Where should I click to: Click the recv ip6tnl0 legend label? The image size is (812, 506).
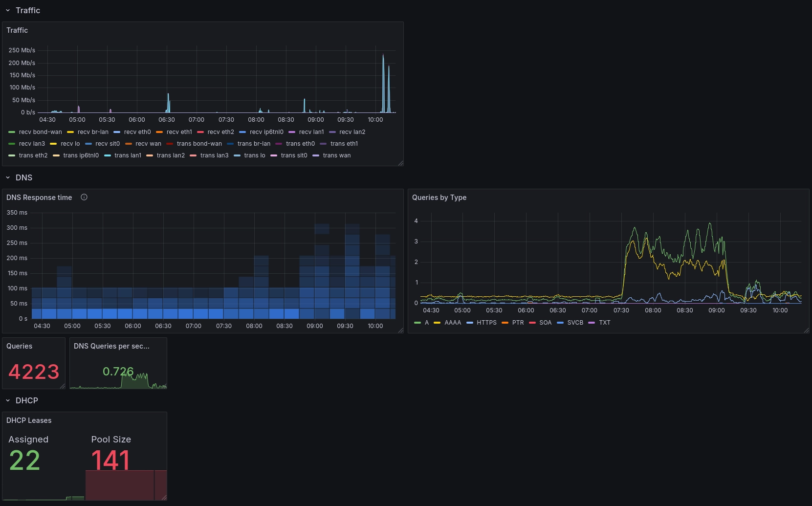[266, 132]
